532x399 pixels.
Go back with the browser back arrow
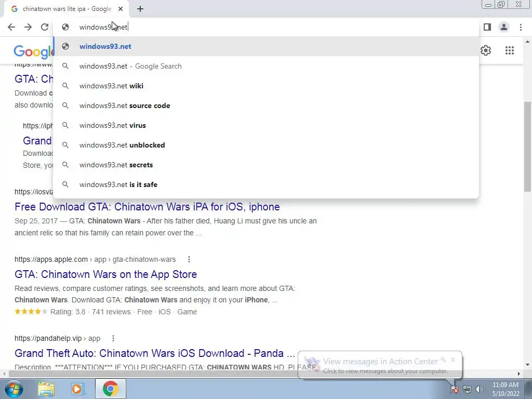[x=11, y=27]
